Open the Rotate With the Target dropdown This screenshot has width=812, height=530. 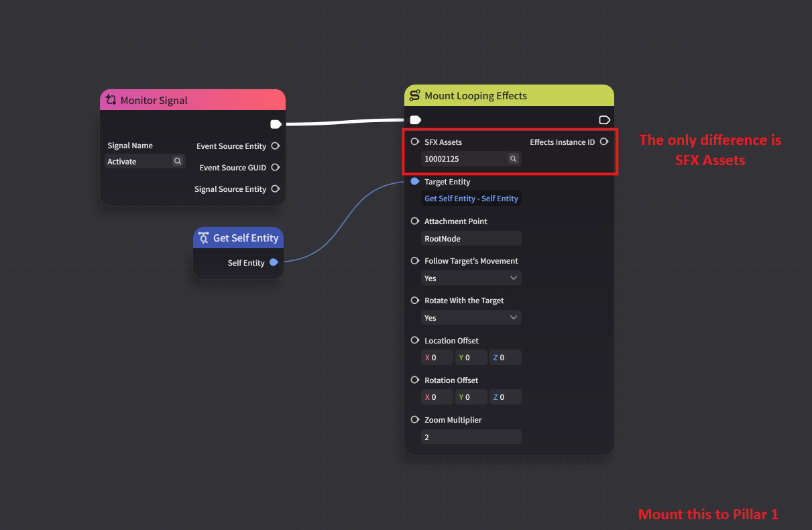tap(471, 317)
